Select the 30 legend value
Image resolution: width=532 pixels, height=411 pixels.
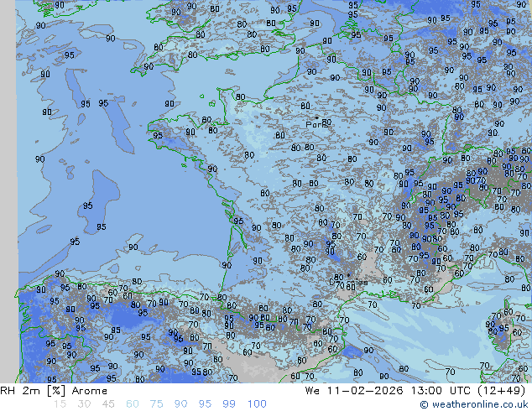click(x=84, y=404)
